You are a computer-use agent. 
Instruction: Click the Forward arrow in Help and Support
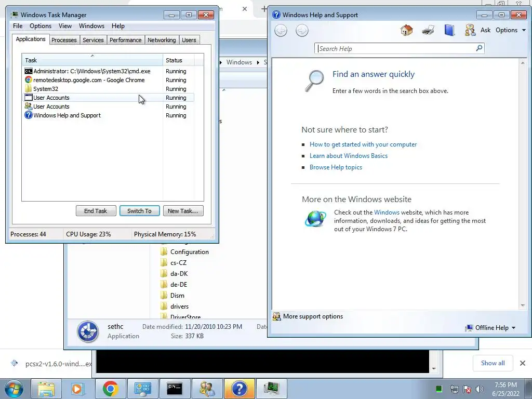[302, 31]
